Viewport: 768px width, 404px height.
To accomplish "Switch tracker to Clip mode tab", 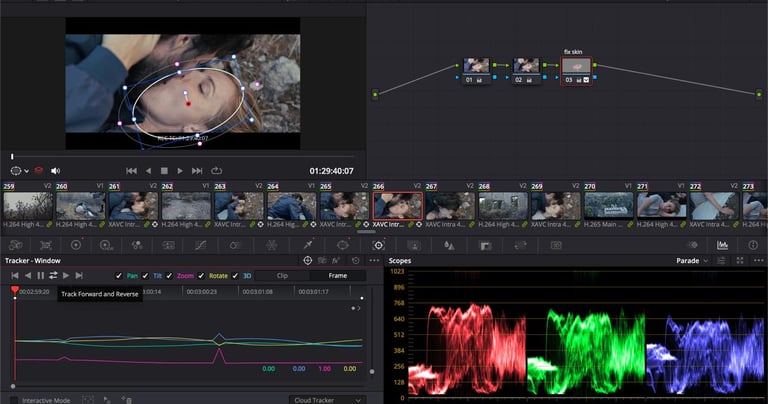I will 282,275.
